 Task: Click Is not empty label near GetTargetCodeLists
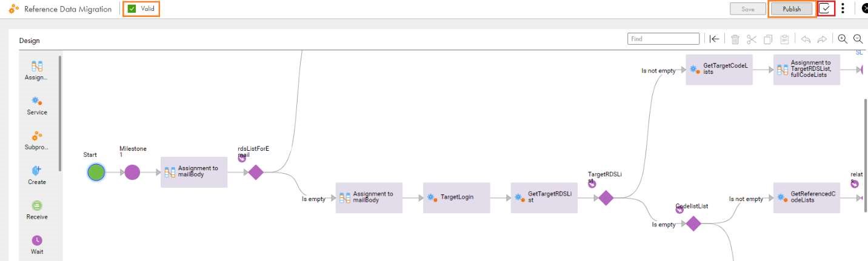pyautogui.click(x=658, y=71)
